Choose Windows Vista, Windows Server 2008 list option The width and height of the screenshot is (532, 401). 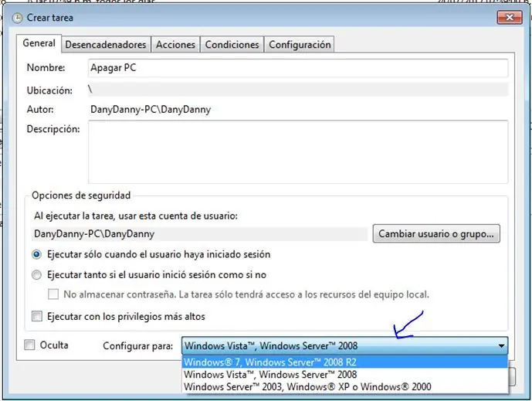point(344,375)
